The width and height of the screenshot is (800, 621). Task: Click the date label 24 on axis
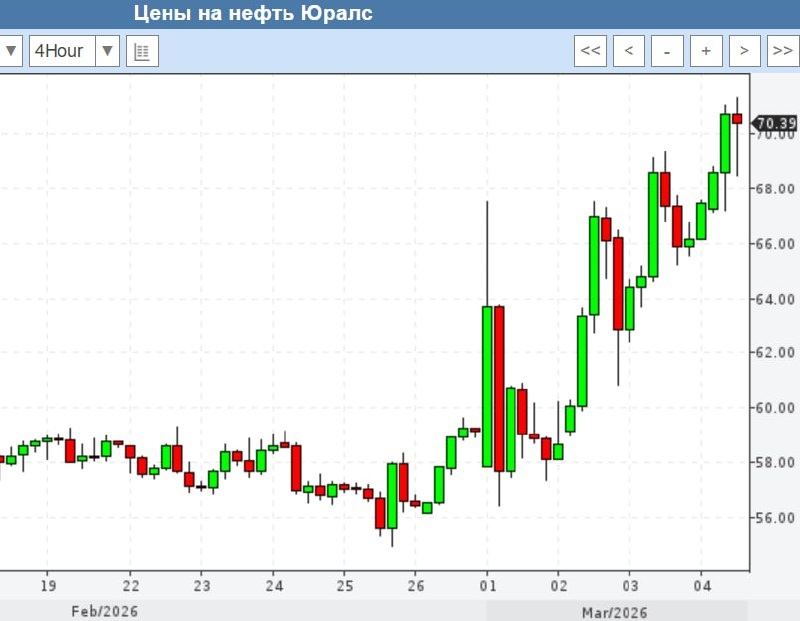click(273, 586)
